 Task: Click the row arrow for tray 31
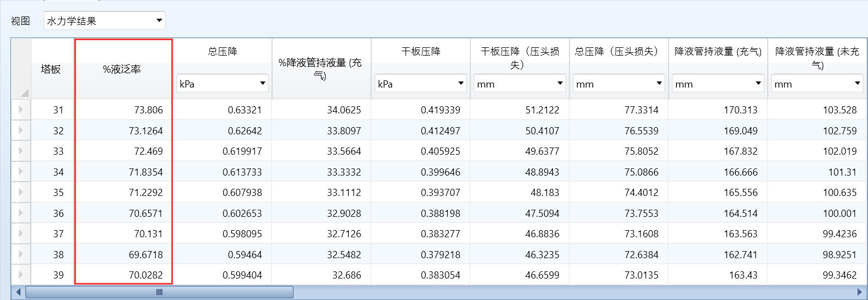(x=21, y=110)
